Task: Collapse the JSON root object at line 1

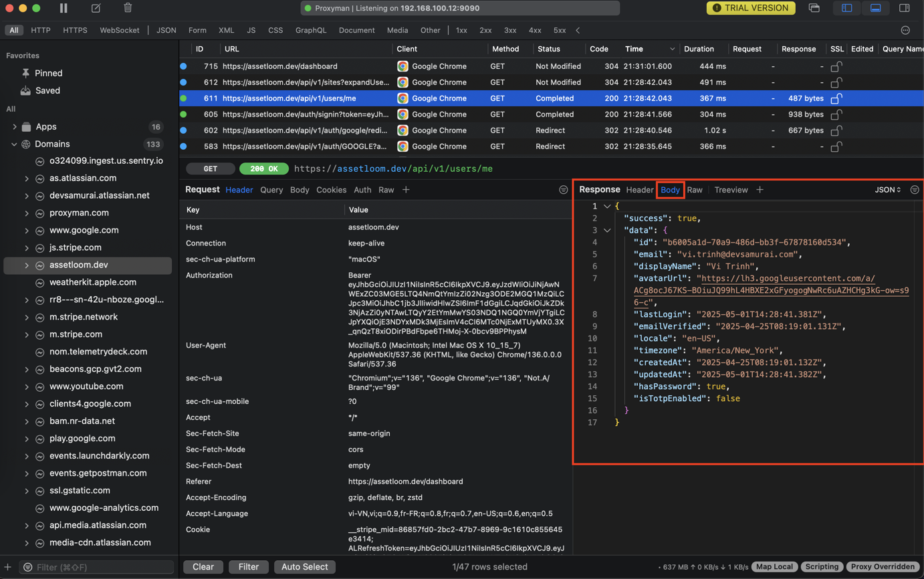Action: pyautogui.click(x=607, y=207)
